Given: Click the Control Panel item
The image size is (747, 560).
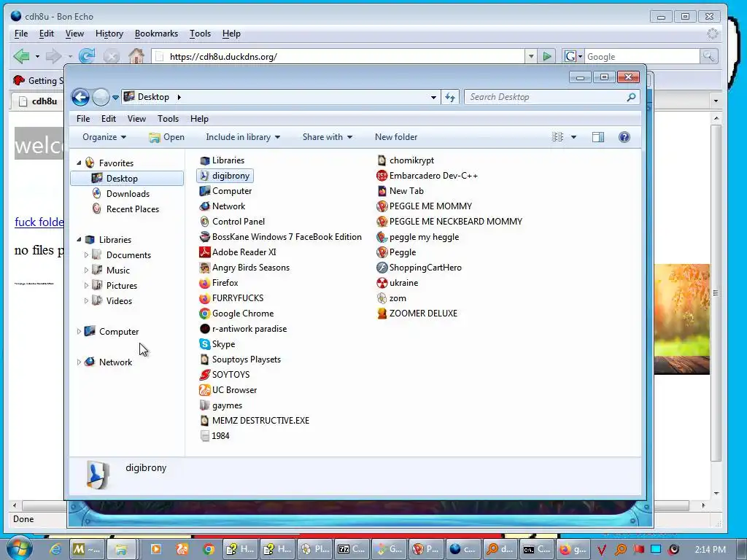Looking at the screenshot, I should pos(232,222).
